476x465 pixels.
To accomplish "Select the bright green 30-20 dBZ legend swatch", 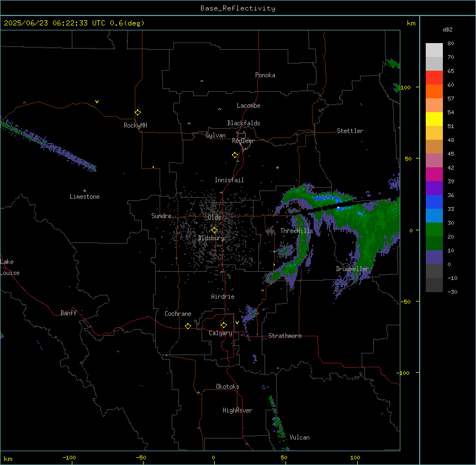I will click(434, 230).
